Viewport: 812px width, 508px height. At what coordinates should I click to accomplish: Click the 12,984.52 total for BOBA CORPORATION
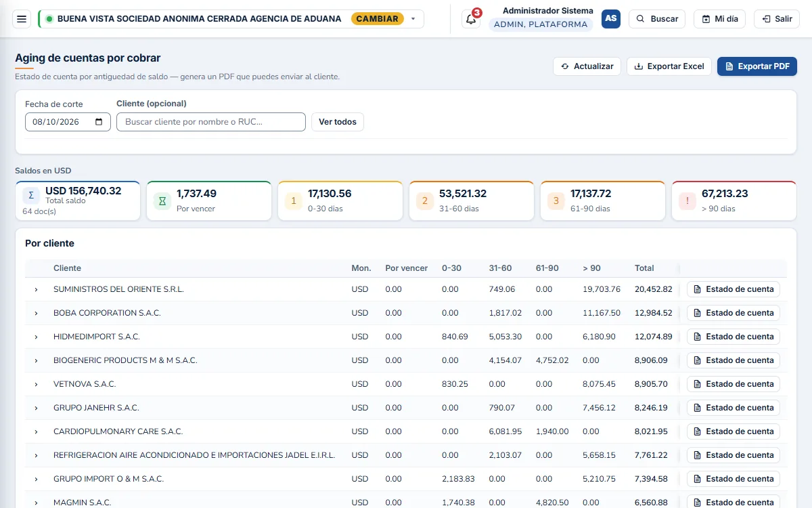pyautogui.click(x=654, y=313)
